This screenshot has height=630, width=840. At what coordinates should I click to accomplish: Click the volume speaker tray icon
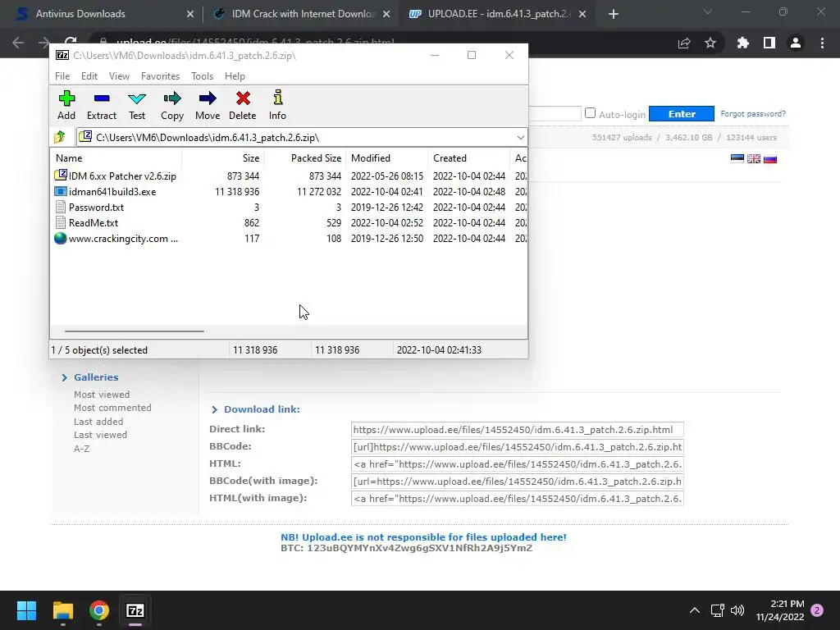coord(737,610)
